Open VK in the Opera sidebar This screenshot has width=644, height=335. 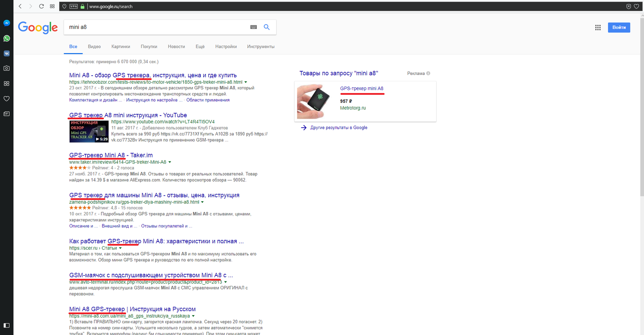point(6,53)
